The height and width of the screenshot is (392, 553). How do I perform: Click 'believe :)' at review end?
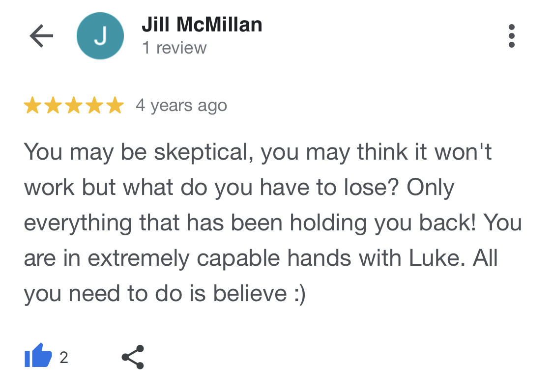pos(259,294)
